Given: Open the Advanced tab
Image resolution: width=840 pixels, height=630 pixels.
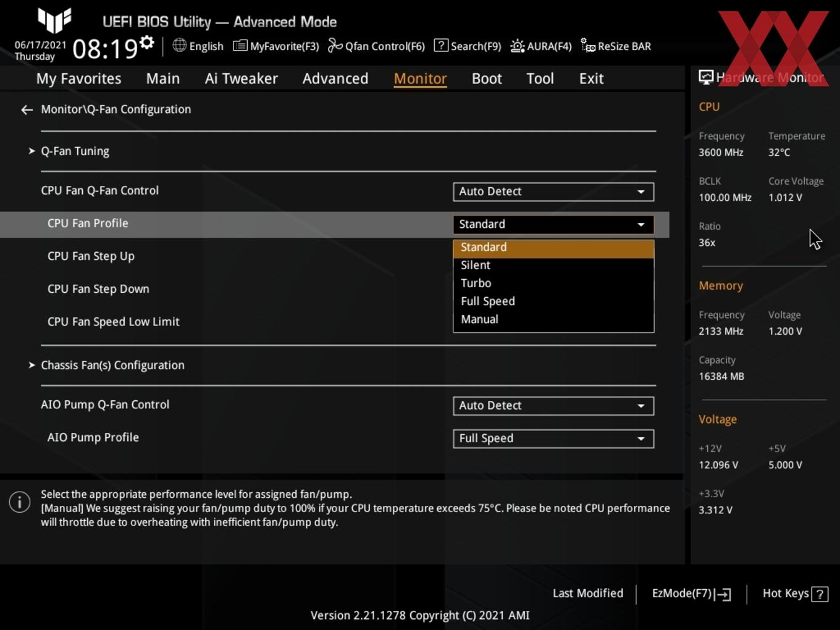Looking at the screenshot, I should point(335,78).
